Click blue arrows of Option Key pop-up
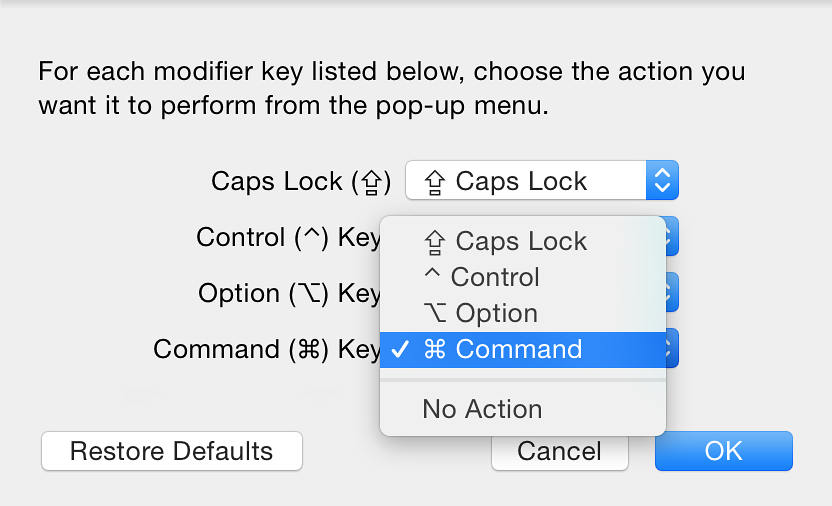The height and width of the screenshot is (506, 832). [x=672, y=292]
